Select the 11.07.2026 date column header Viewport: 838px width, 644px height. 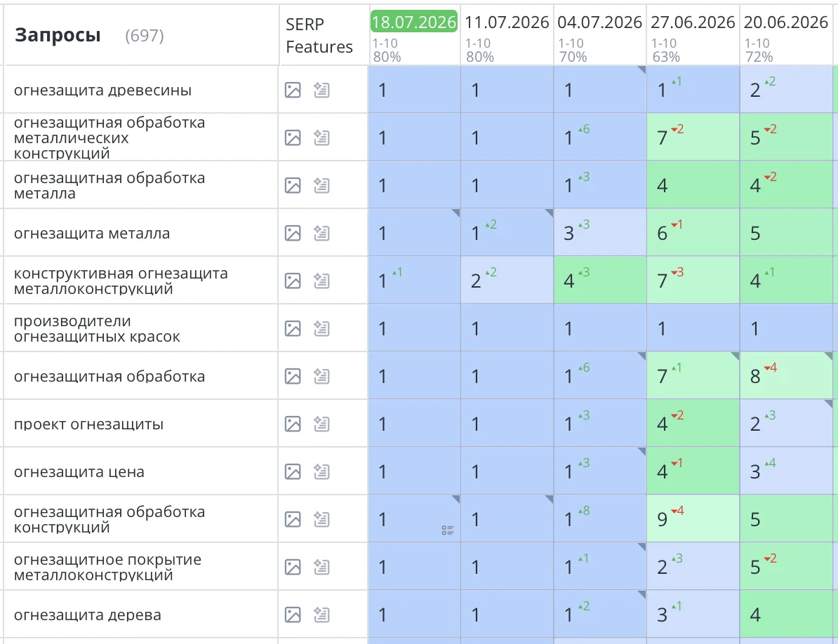click(507, 22)
